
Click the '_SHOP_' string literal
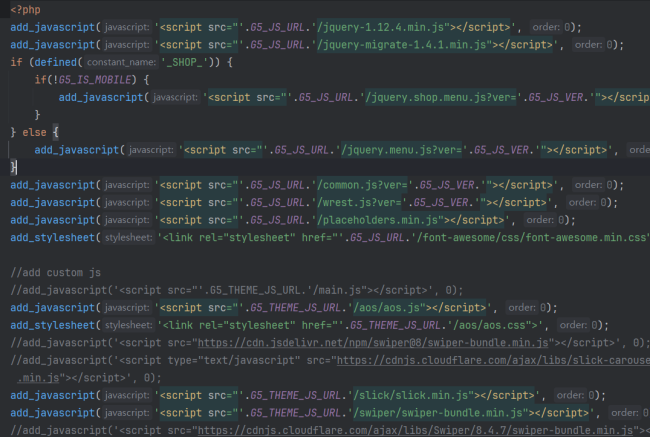(x=184, y=62)
